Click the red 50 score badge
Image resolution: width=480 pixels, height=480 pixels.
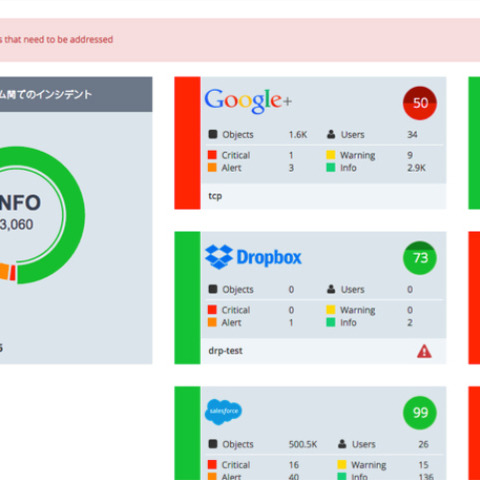[x=420, y=103]
